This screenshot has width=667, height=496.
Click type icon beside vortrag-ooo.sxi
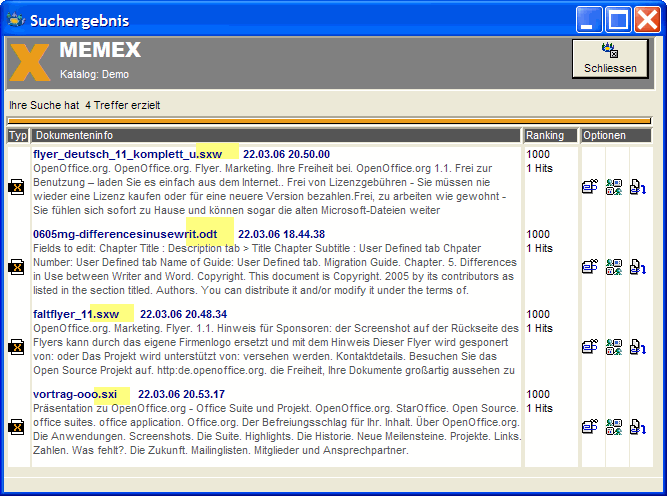click(x=16, y=427)
